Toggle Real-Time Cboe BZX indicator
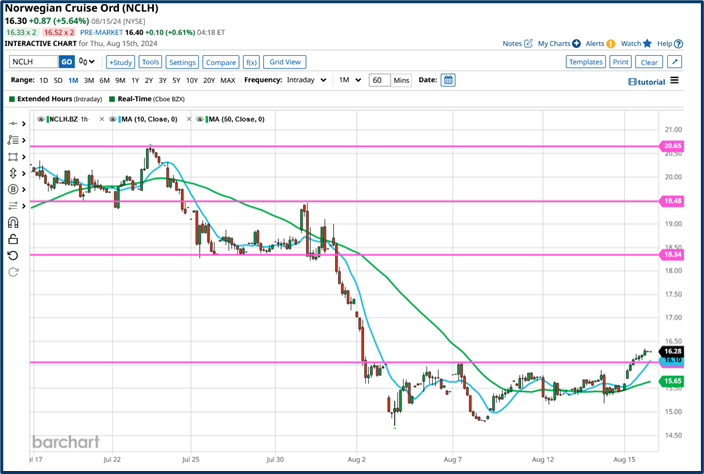Image resolution: width=704 pixels, height=474 pixels. click(x=112, y=99)
